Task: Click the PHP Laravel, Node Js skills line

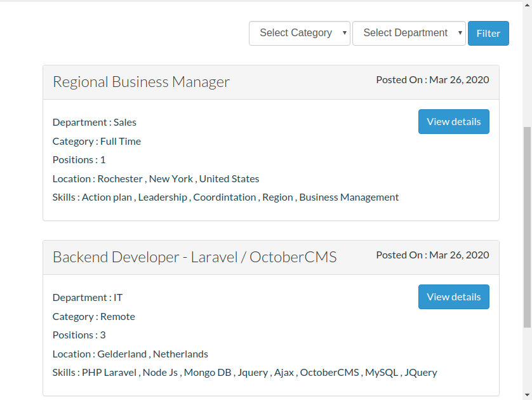Action: 244,373
